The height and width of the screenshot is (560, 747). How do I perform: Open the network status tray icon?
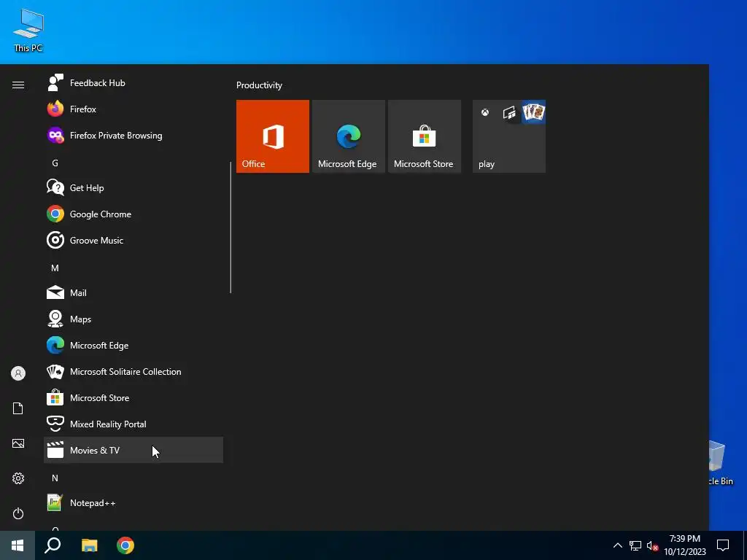coord(635,545)
